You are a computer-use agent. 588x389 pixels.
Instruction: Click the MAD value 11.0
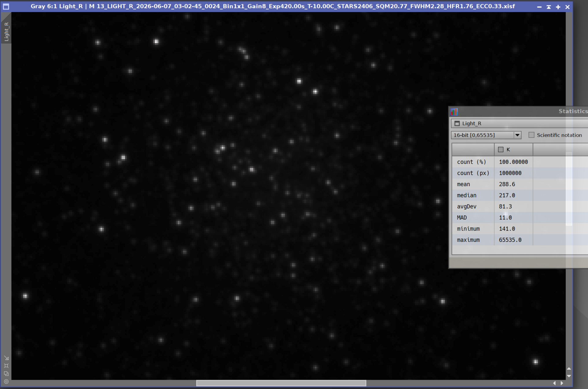(x=505, y=218)
